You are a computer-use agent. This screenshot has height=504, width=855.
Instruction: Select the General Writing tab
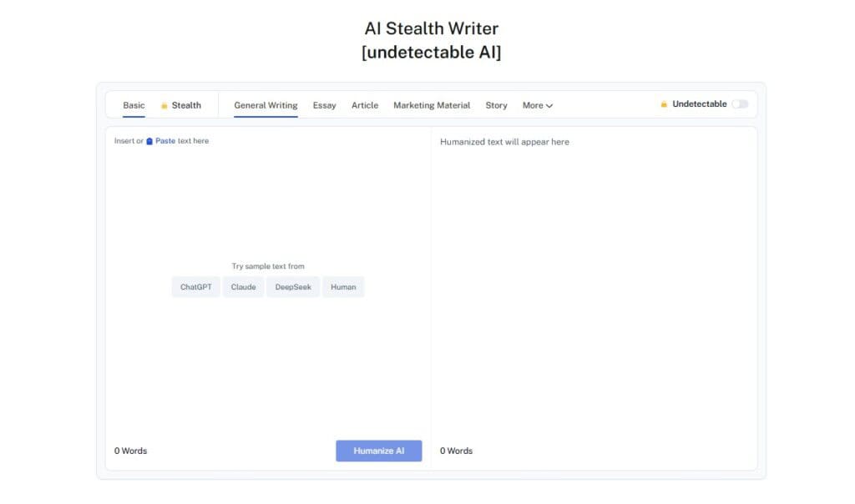pyautogui.click(x=266, y=106)
